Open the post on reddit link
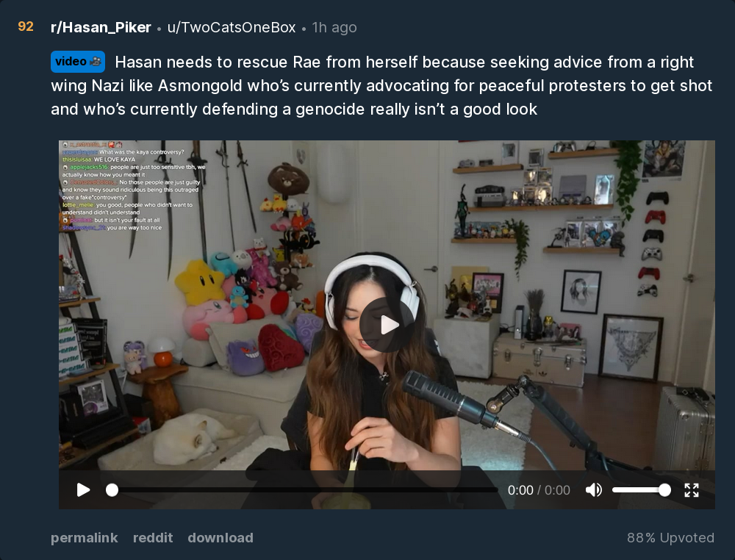Image resolution: width=735 pixels, height=560 pixels. (153, 537)
